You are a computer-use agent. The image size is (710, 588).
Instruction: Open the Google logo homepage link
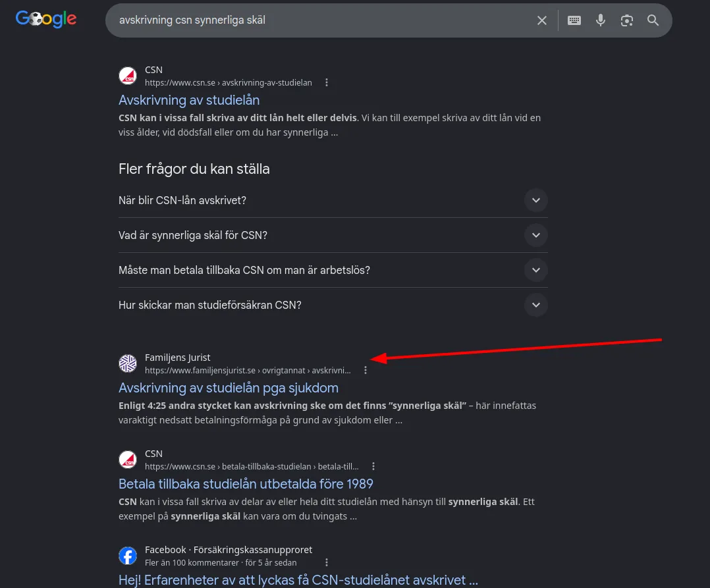[x=46, y=19]
